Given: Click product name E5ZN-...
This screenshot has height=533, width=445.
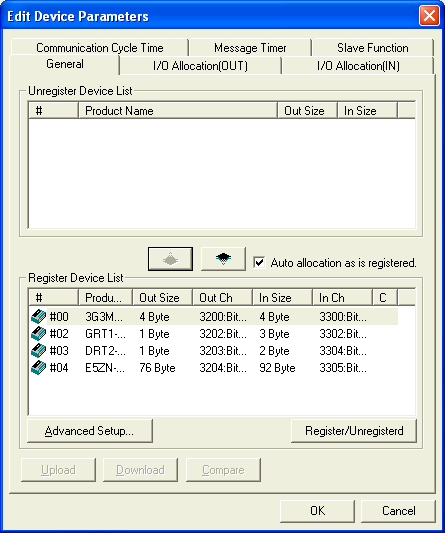Looking at the screenshot, I should [x=105, y=368].
